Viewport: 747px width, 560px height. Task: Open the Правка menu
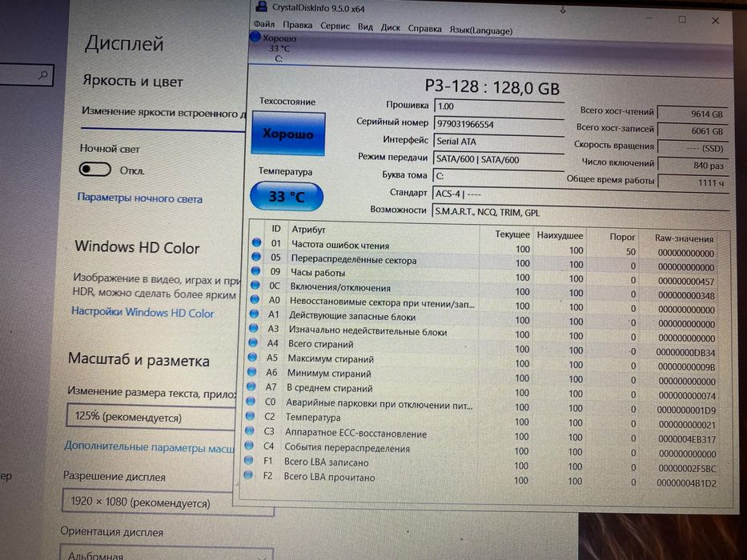click(297, 25)
